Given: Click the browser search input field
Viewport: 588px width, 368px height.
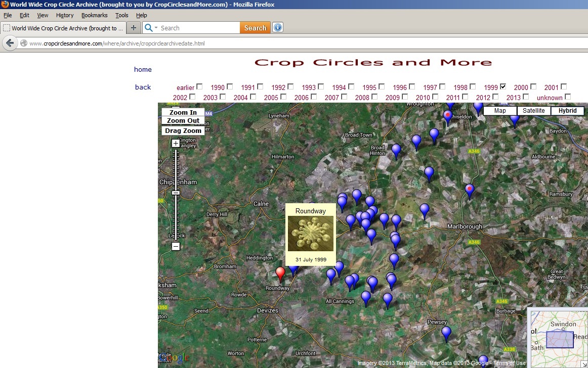Looking at the screenshot, I should [198, 28].
